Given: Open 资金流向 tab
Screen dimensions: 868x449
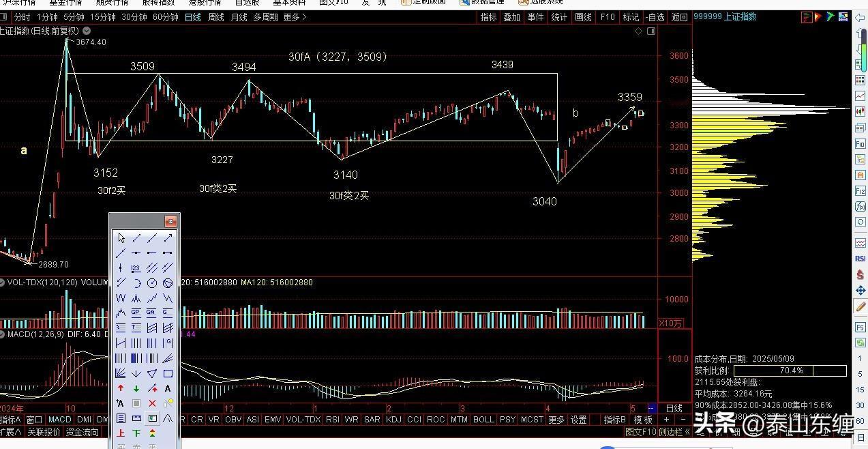Looking at the screenshot, I should 82,432.
